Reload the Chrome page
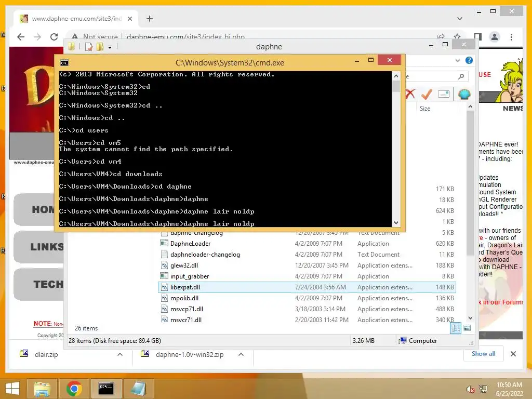The width and height of the screenshot is (532, 399). tap(54, 37)
